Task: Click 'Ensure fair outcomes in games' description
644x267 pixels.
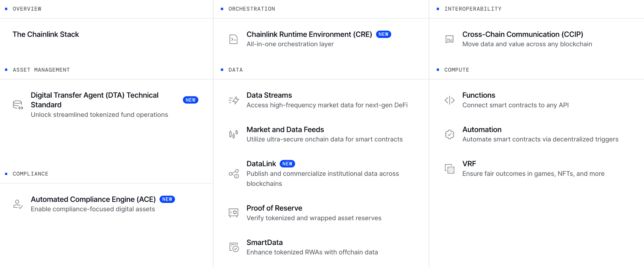Action: point(533,174)
